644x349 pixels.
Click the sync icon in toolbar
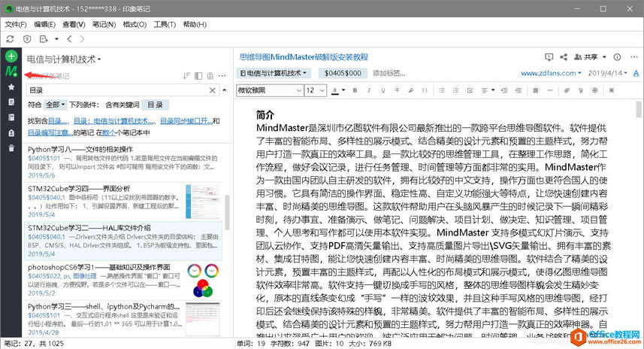[x=10, y=38]
